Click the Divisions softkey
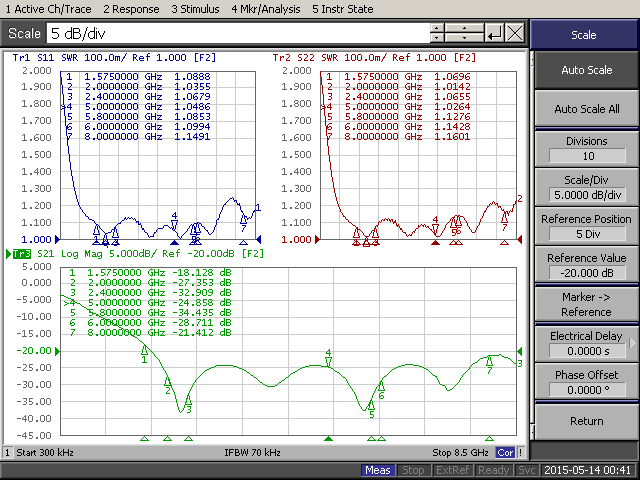The width and height of the screenshot is (640, 480). point(587,149)
